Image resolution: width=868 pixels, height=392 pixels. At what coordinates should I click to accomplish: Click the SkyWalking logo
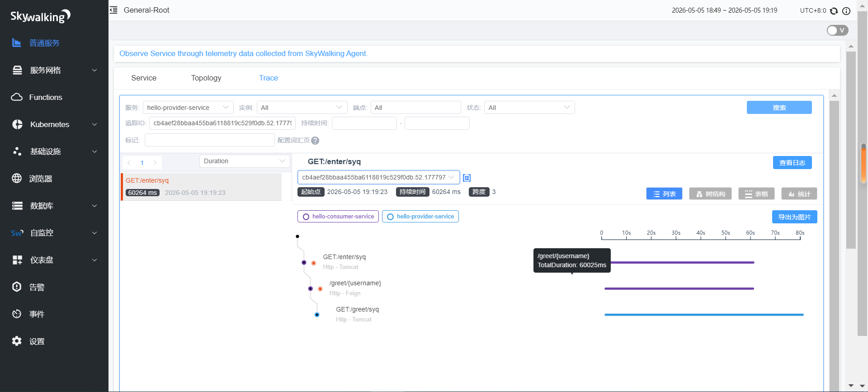point(41,16)
